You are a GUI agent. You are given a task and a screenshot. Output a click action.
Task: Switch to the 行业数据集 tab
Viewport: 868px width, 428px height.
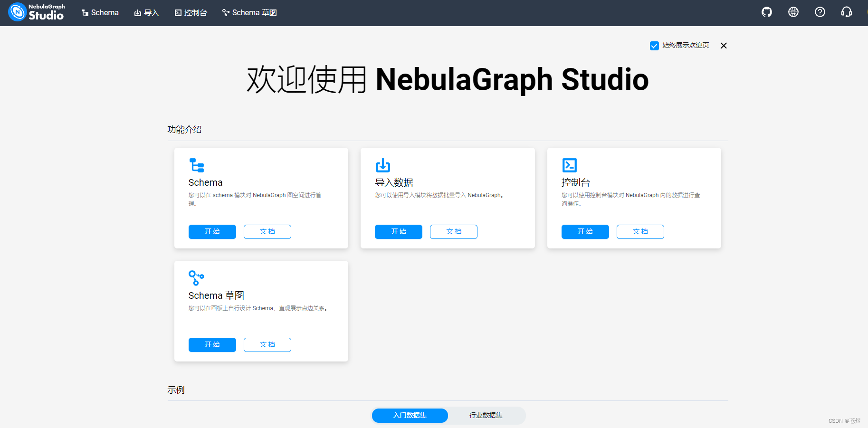point(486,416)
